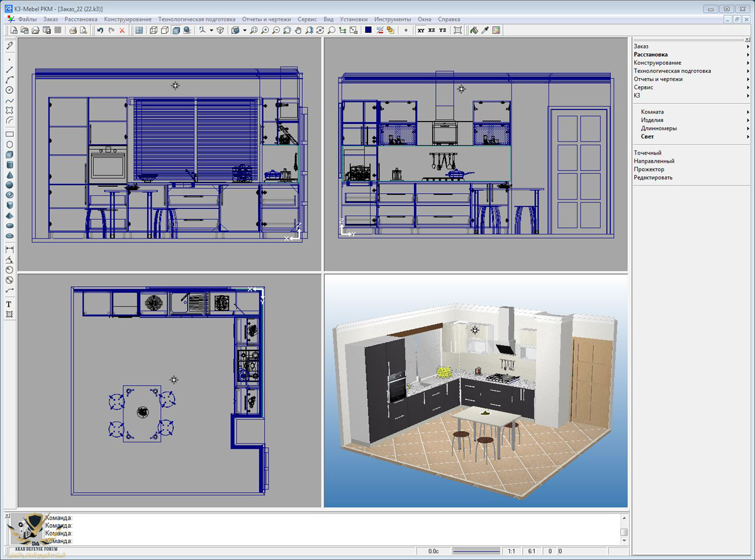Click the Redo arrow icon

(111, 30)
